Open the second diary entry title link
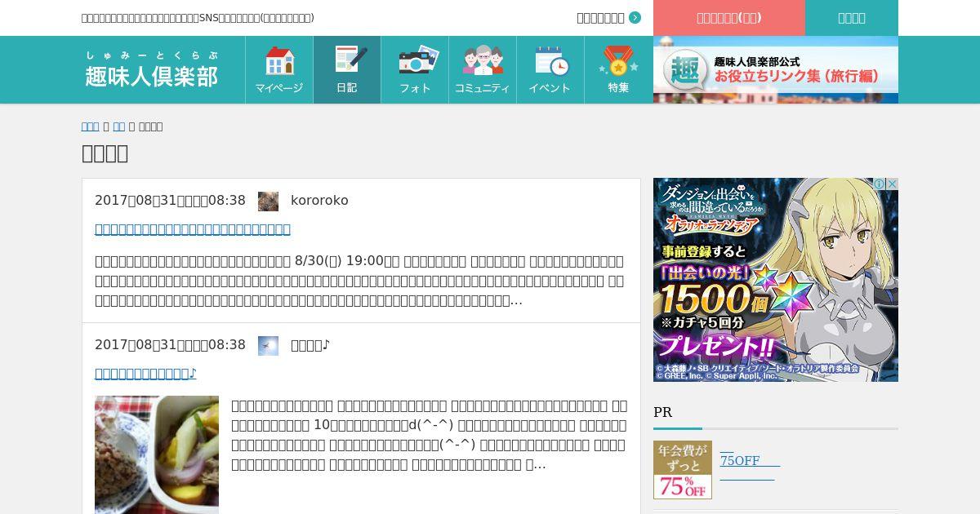The image size is (980, 514). [145, 374]
